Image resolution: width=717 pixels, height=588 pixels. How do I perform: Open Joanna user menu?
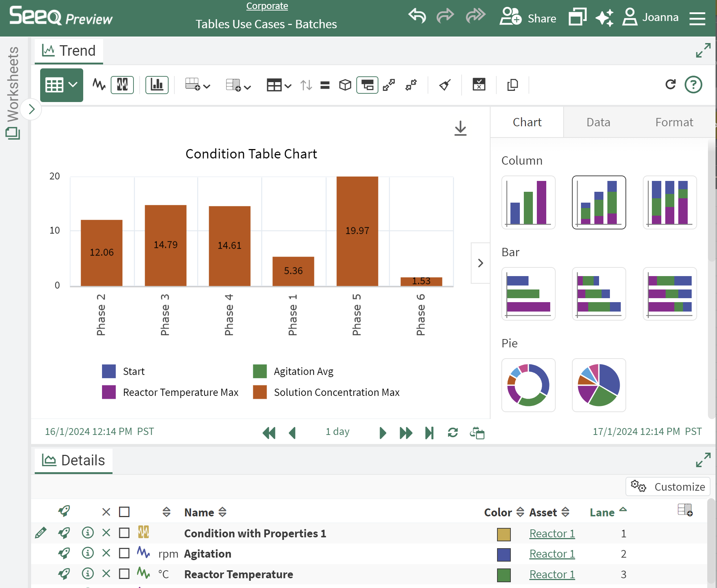pos(650,17)
